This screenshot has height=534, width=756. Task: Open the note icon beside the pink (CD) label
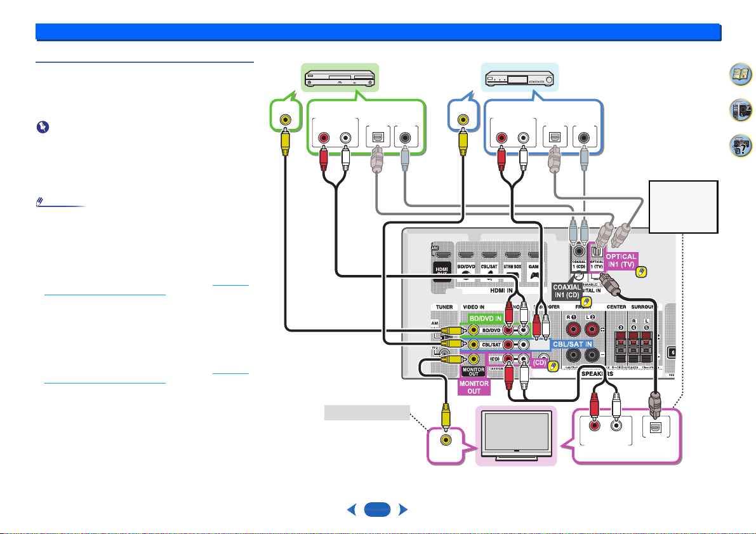click(x=553, y=366)
